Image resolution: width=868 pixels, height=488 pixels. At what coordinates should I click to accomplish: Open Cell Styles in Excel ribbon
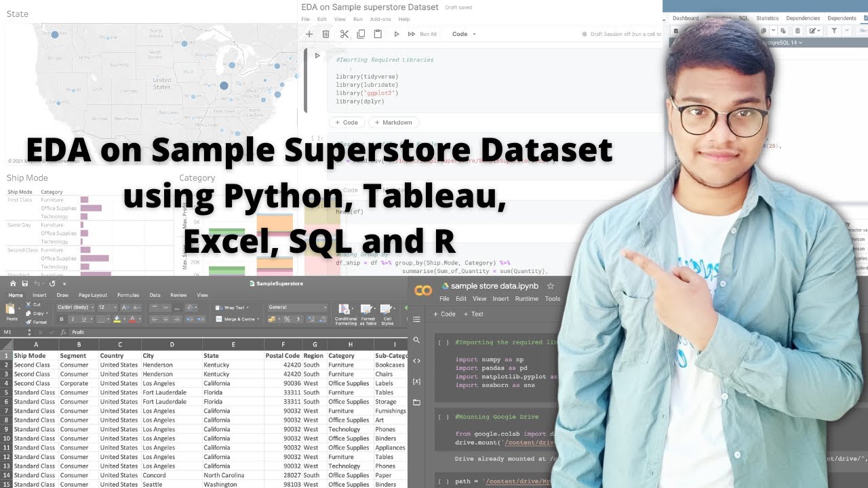(387, 314)
